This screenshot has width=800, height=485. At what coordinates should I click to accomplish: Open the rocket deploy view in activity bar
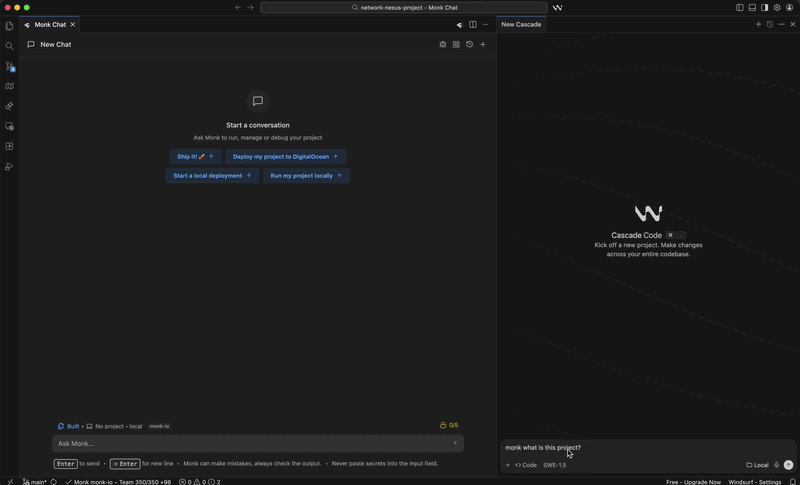[x=9, y=106]
